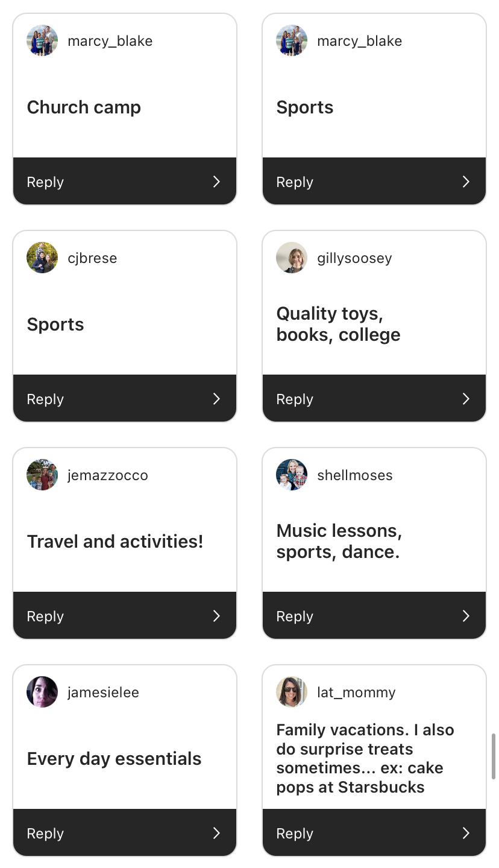
Task: Open marcy_blake avatar on Church camp card
Action: coord(42,40)
